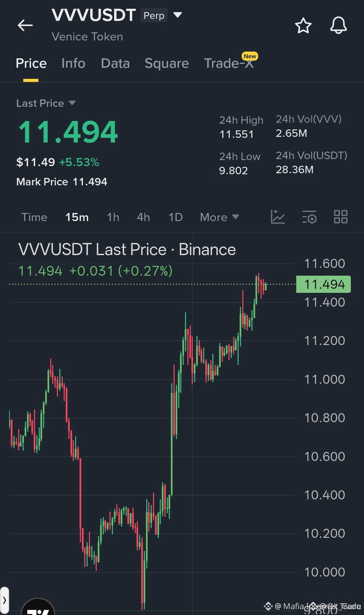Tap the 11.000 price axis label
Viewport: 364px width, 615px height.
325,379
